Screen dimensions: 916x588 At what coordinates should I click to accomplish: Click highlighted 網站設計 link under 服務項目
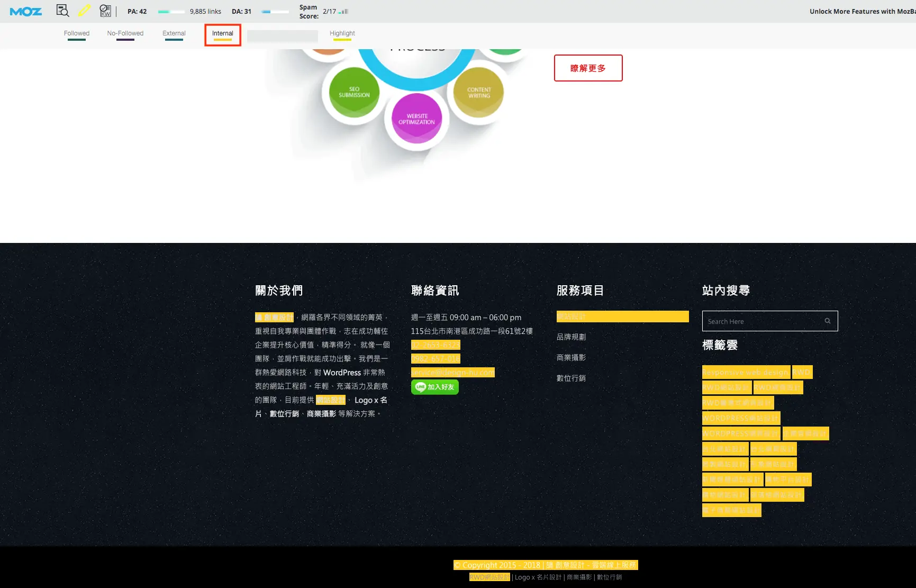[x=623, y=316]
